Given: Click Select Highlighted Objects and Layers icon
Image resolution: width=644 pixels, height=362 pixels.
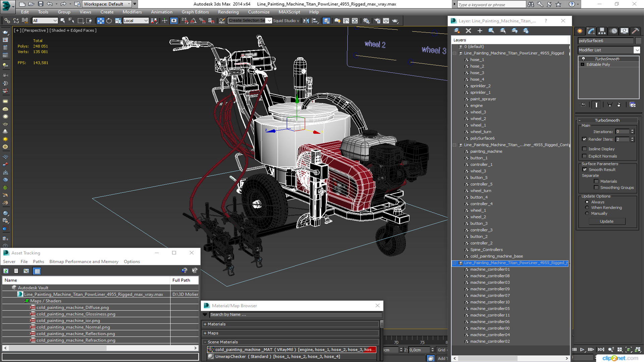Looking at the screenshot, I should [491, 31].
